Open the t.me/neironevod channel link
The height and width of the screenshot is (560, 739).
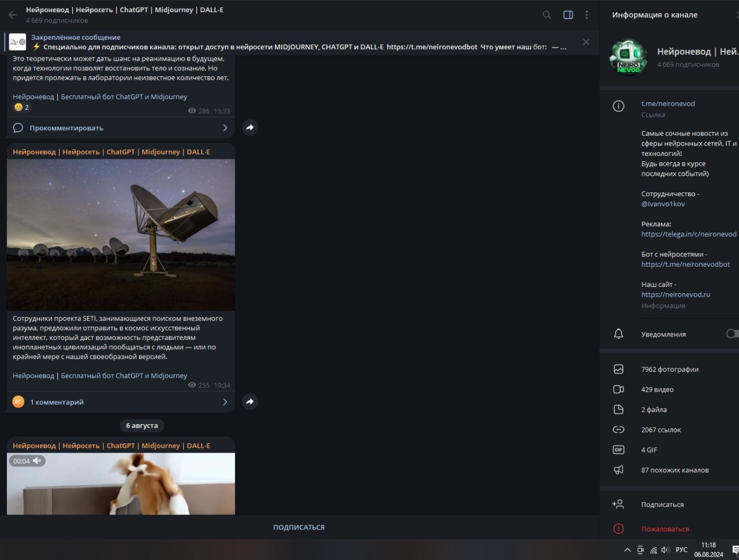tap(668, 104)
